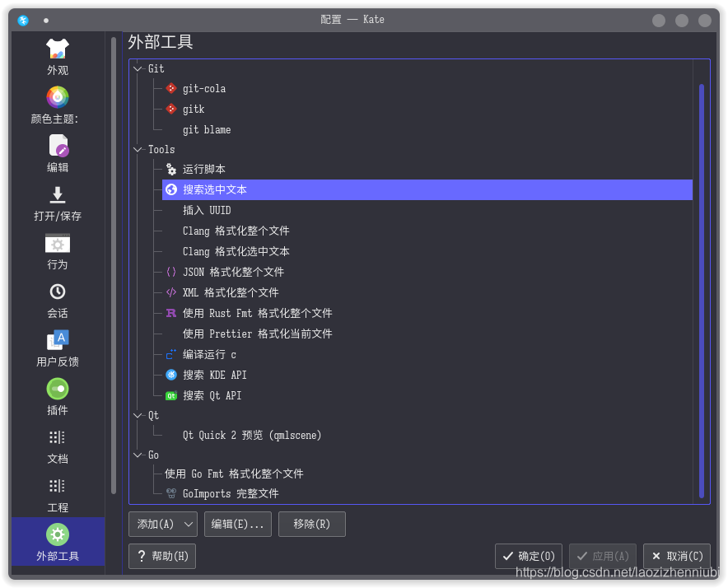
Task: Click the globe icon of 搜索选中文本
Action: (x=171, y=189)
